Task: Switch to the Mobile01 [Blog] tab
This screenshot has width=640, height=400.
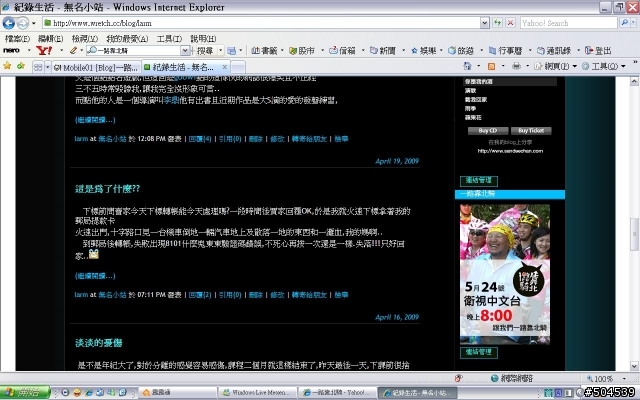Action: 96,67
